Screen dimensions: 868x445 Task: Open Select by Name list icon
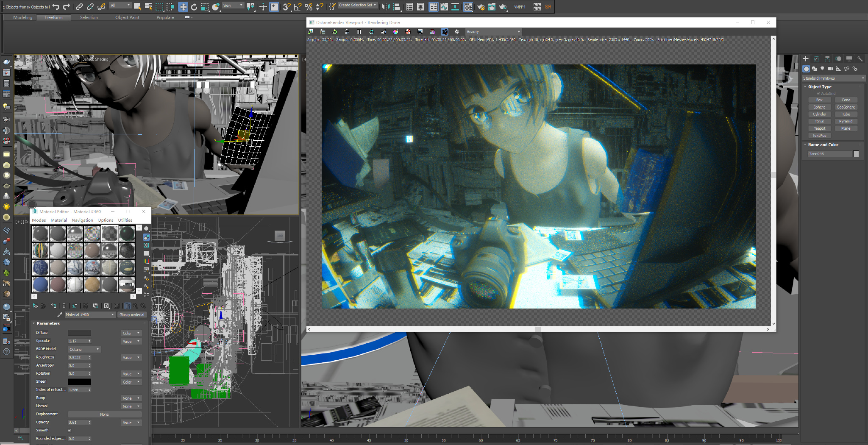click(x=148, y=7)
